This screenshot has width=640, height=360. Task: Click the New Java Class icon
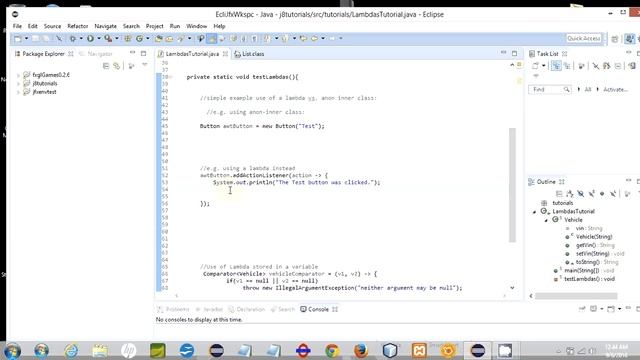[139, 39]
